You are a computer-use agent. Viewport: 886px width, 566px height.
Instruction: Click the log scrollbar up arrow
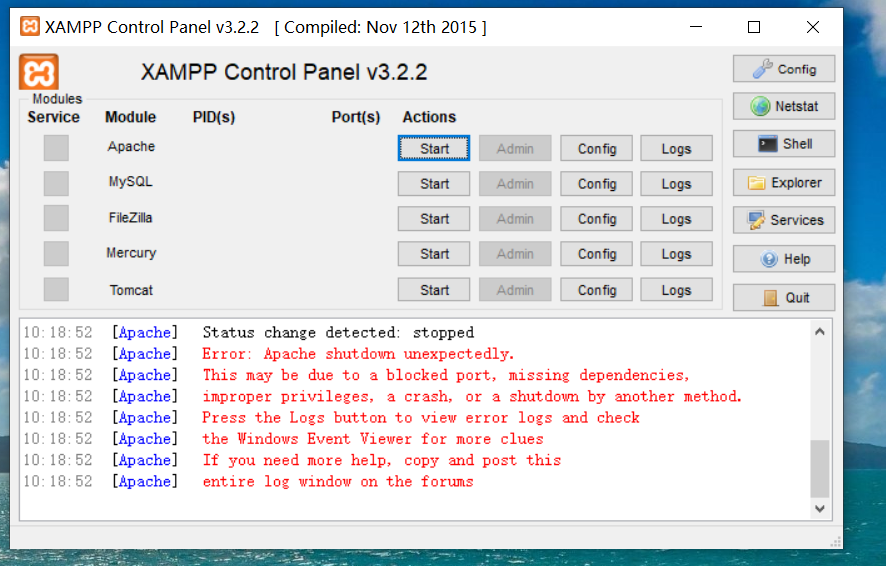click(x=820, y=332)
